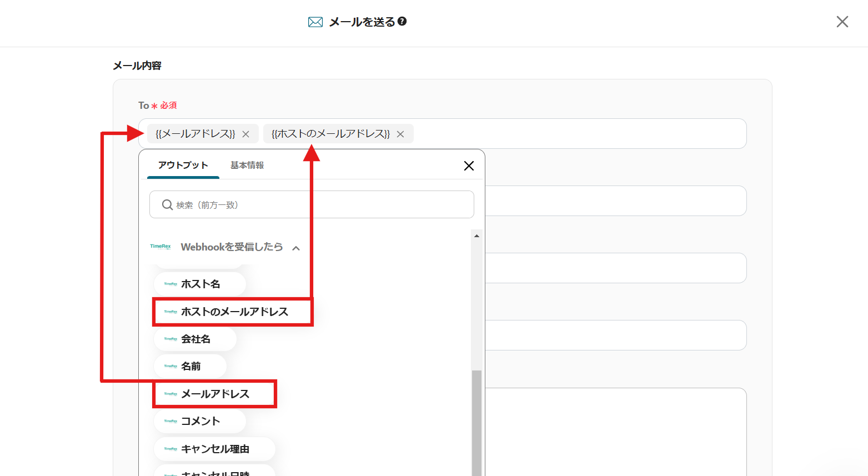
Task: Click the Webhookを受信したら section header
Action: click(x=225, y=247)
